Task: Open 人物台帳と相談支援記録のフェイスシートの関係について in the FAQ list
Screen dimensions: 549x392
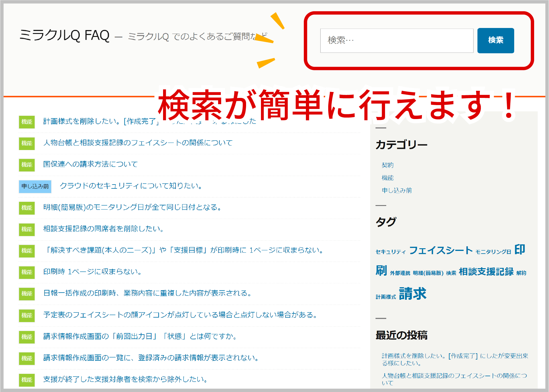Action: point(138,143)
